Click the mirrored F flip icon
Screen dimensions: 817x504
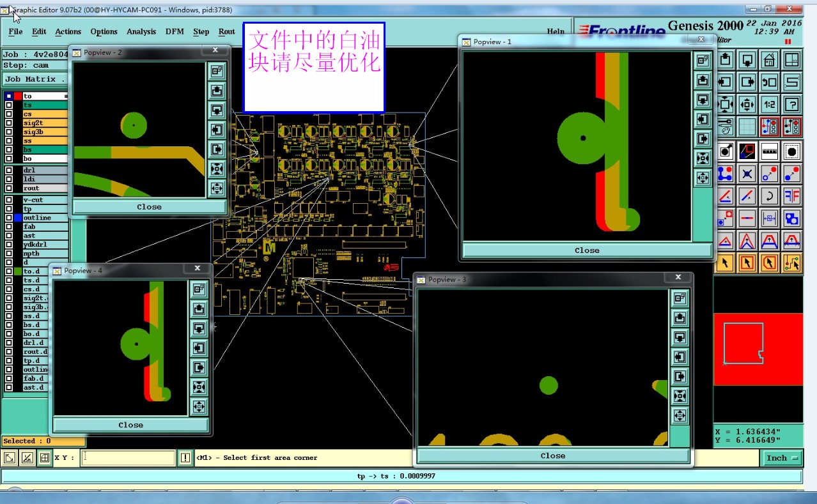tap(792, 195)
